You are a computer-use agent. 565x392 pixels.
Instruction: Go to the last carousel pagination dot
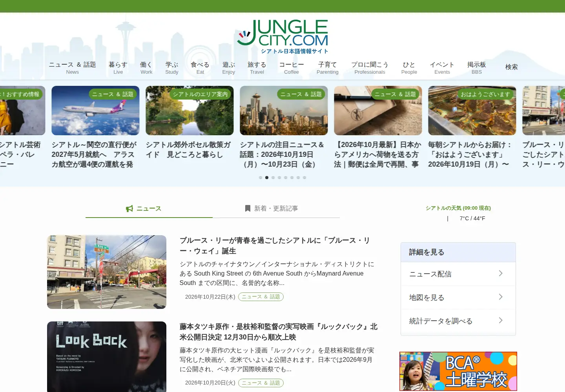point(304,178)
